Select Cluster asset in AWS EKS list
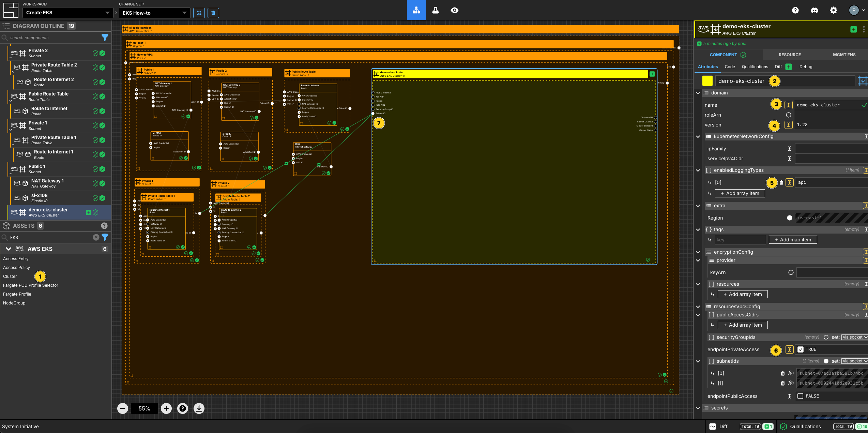868x433 pixels. [x=10, y=277]
